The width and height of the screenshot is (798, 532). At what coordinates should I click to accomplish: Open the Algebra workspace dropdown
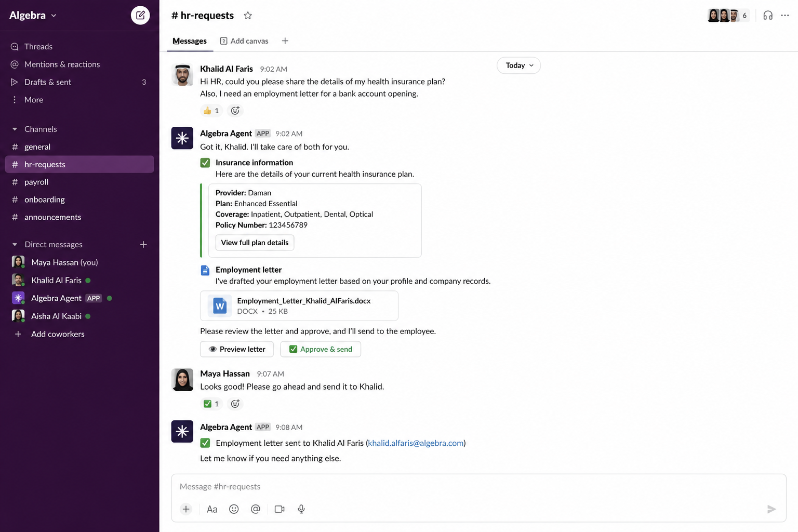pyautogui.click(x=33, y=16)
